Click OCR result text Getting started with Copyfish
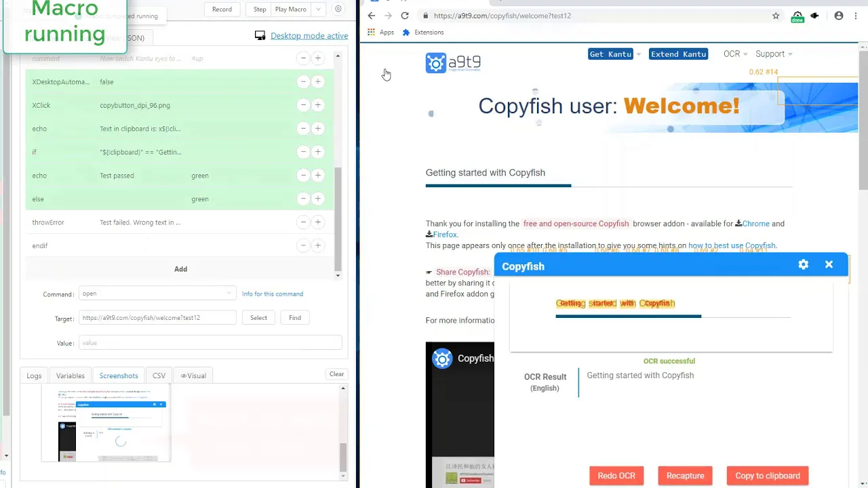 click(640, 375)
